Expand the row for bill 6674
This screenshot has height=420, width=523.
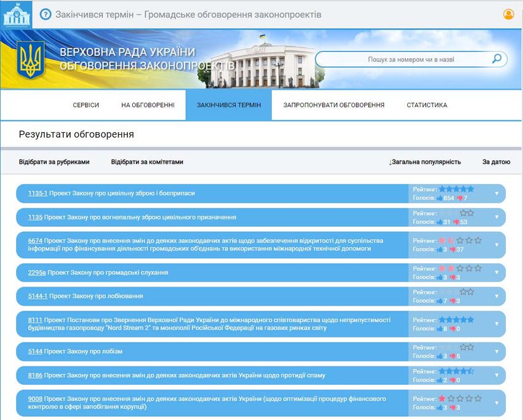(497, 245)
